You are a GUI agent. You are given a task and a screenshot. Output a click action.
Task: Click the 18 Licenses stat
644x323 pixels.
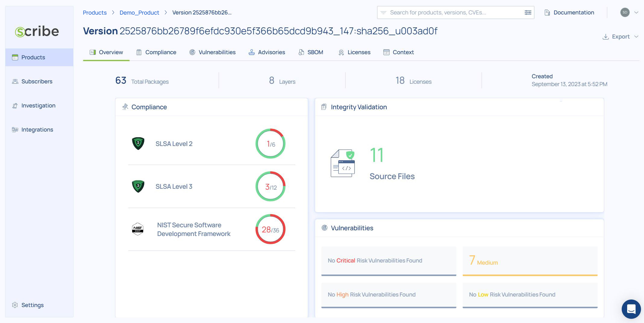click(413, 81)
